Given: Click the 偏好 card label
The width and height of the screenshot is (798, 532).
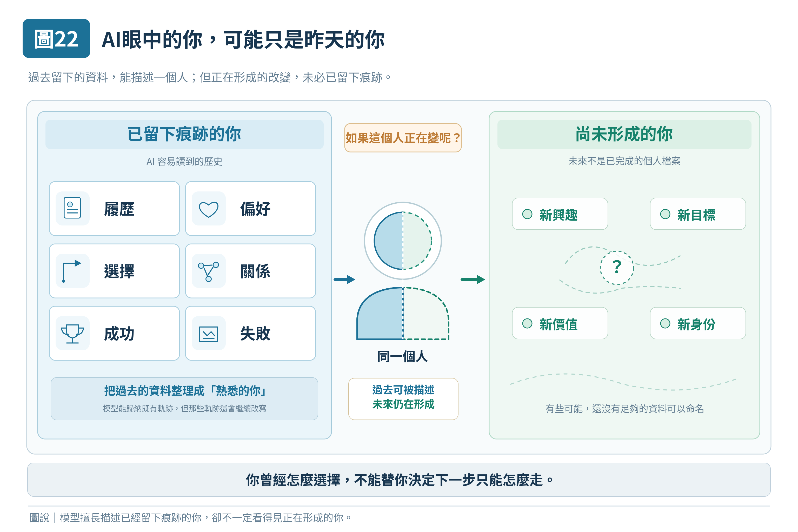Looking at the screenshot, I should [x=255, y=209].
